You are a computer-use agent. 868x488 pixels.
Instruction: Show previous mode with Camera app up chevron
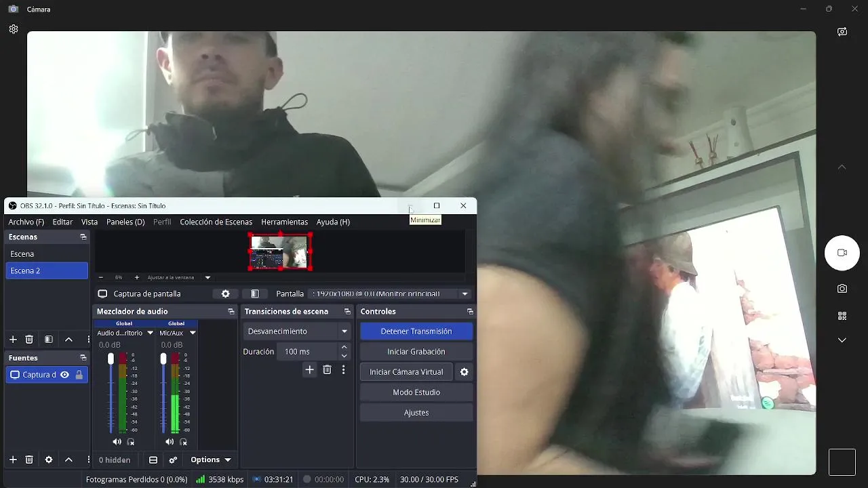click(x=842, y=167)
